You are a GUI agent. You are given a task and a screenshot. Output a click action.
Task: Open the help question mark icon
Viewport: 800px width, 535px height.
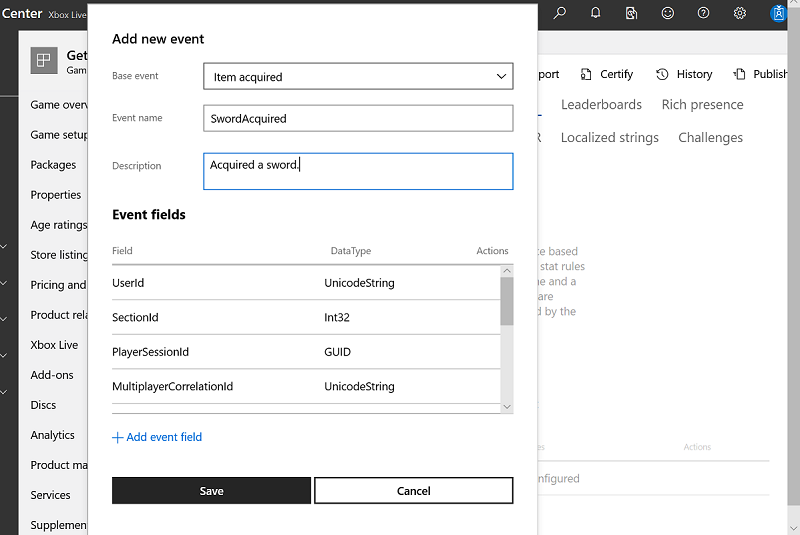coord(704,13)
